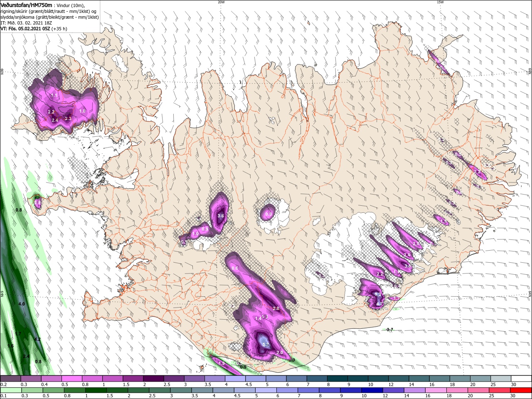
Task: Click the 15W longitude label
Action: coord(440,2)
